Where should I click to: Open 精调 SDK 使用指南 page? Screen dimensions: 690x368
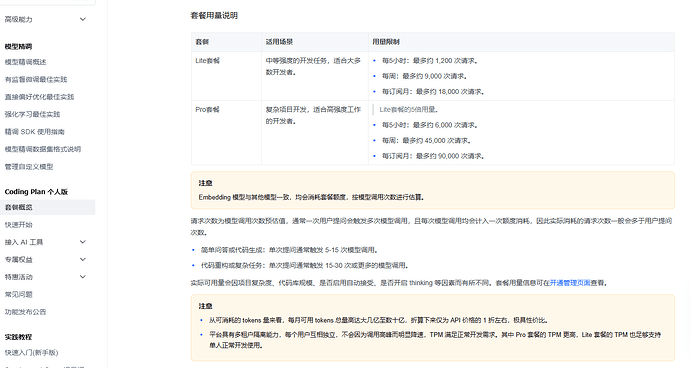(x=35, y=132)
